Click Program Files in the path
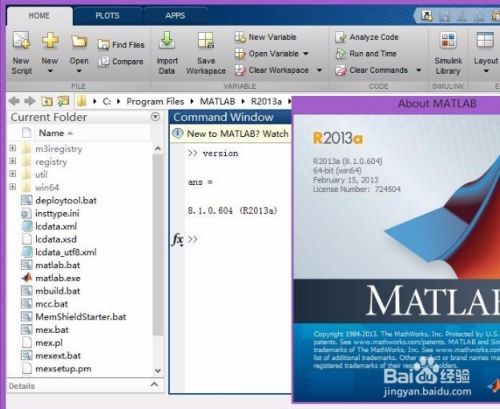500x409 pixels. (155, 101)
